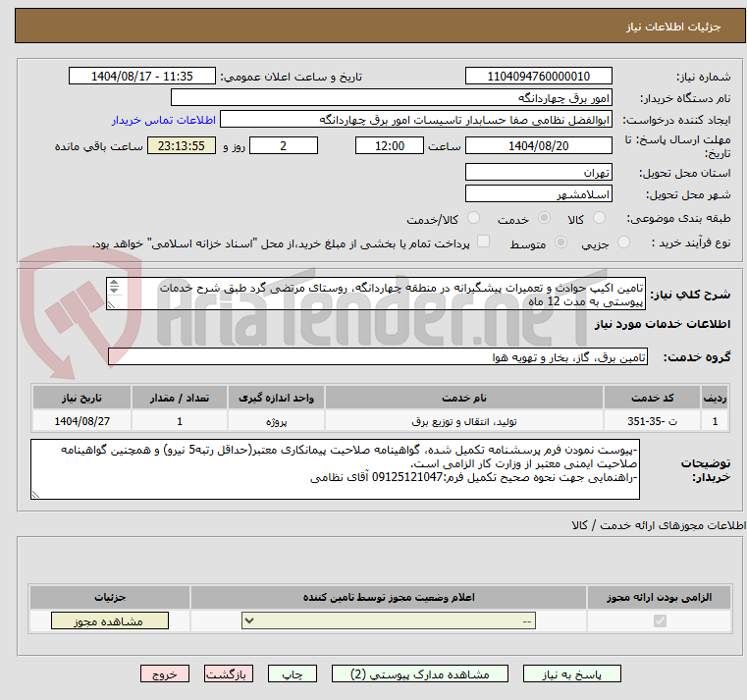
Task: Select the جزیی purchase type radio
Action: (x=623, y=242)
